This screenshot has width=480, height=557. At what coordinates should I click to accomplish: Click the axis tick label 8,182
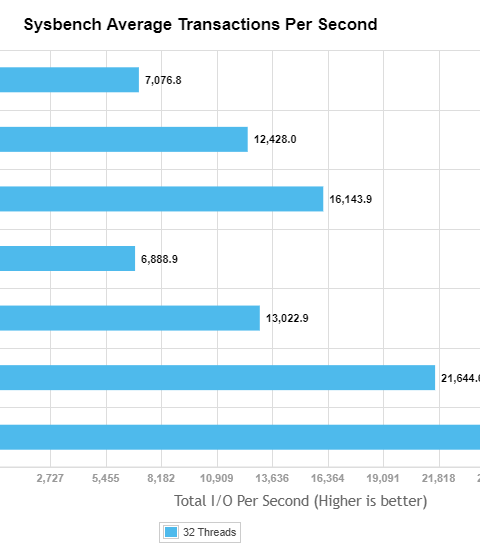[161, 478]
